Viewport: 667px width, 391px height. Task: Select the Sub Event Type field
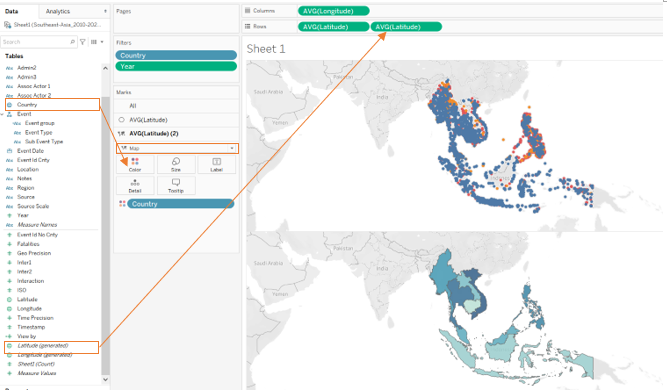(44, 142)
